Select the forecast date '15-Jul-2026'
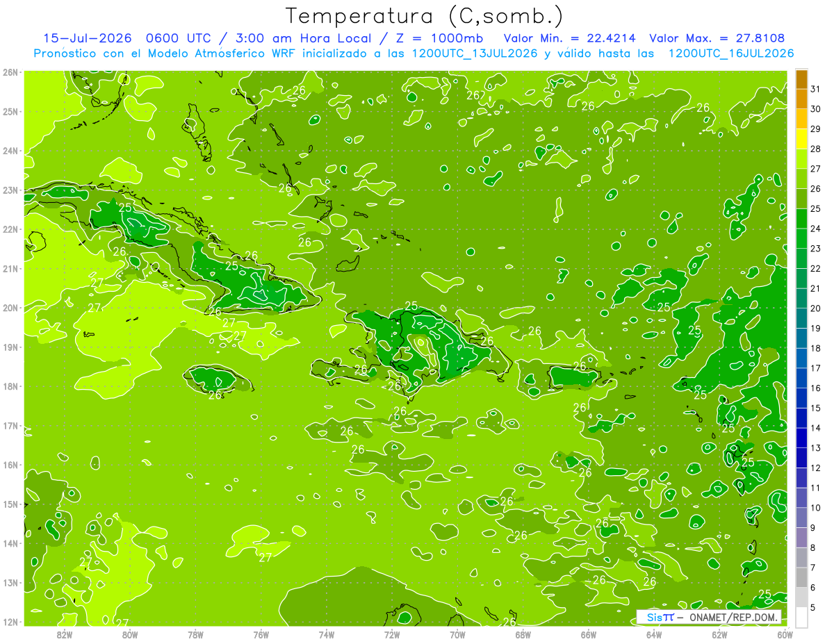834x644 pixels. (x=87, y=38)
